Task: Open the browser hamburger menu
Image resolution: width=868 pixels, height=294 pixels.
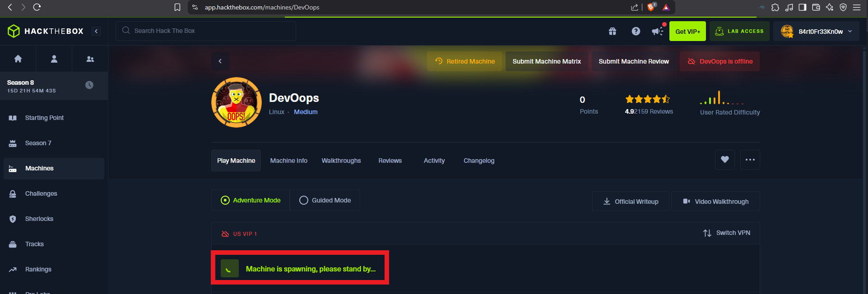Action: (857, 7)
